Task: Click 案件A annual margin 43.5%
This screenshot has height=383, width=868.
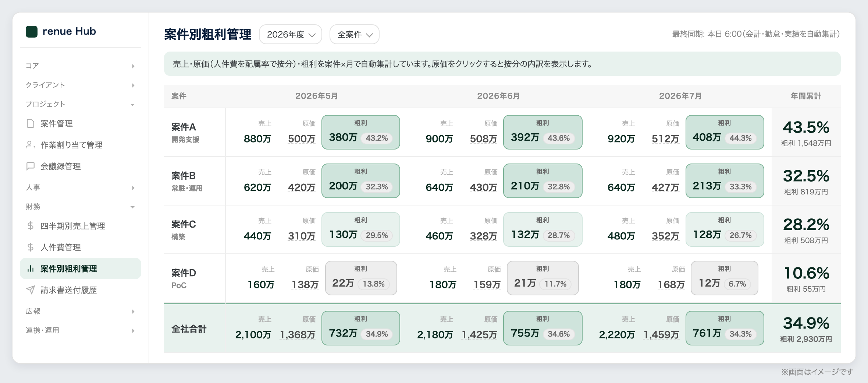Action: click(806, 127)
